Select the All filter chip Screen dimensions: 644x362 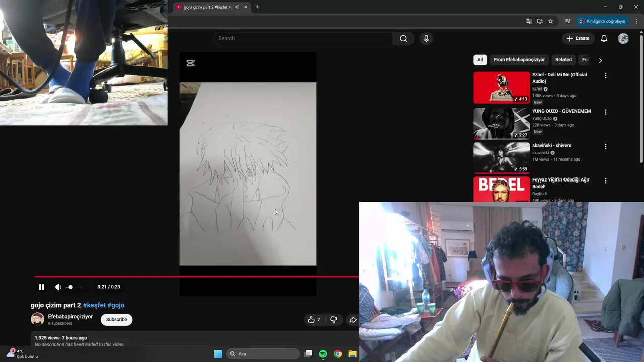[480, 60]
